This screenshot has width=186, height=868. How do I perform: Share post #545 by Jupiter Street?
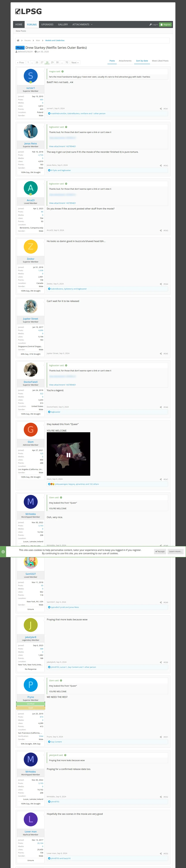[161, 353]
